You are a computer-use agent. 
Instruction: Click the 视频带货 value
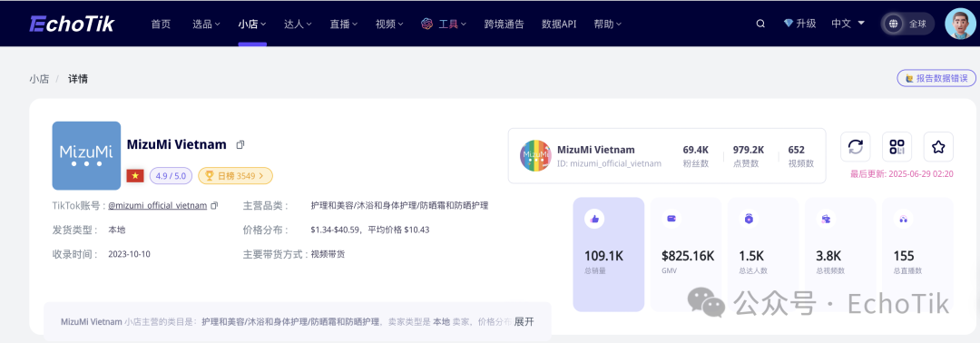[x=328, y=254]
